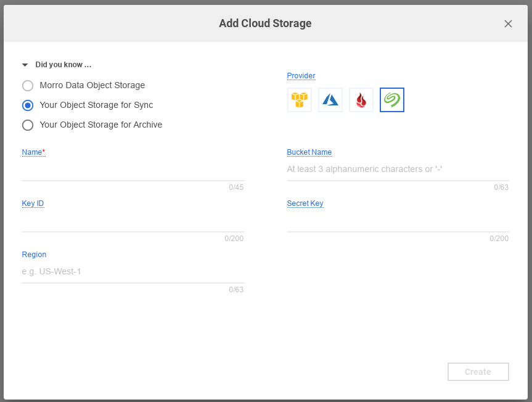Select Your Object Storage for Archive

click(28, 125)
